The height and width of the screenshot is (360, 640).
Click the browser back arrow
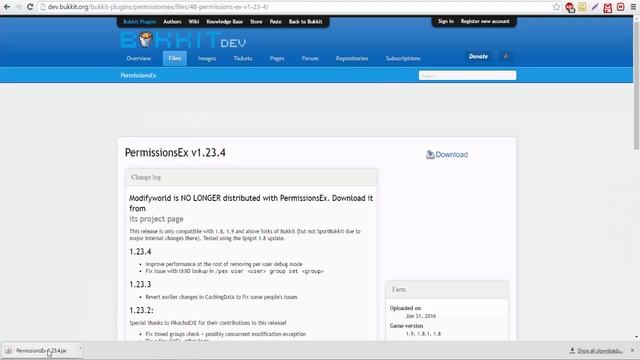[7, 7]
